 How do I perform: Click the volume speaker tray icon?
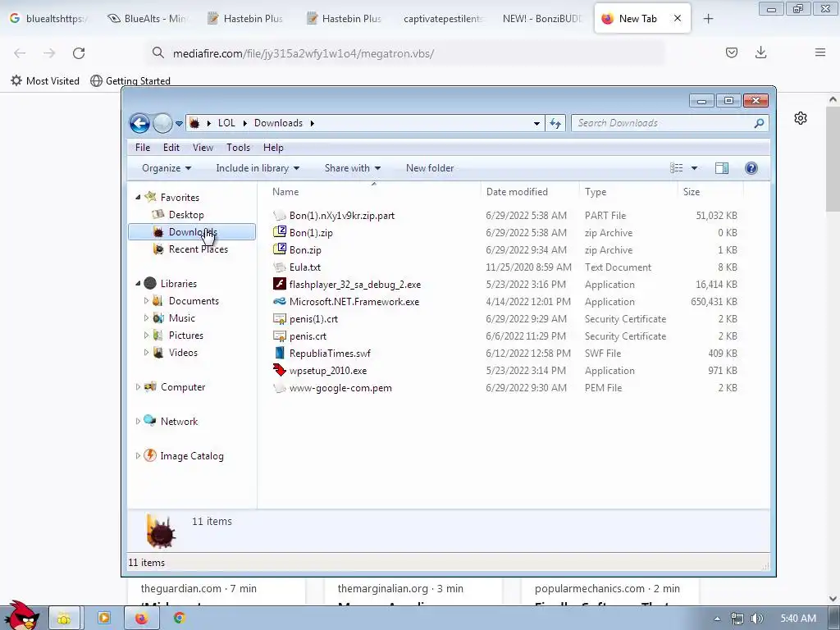point(757,619)
